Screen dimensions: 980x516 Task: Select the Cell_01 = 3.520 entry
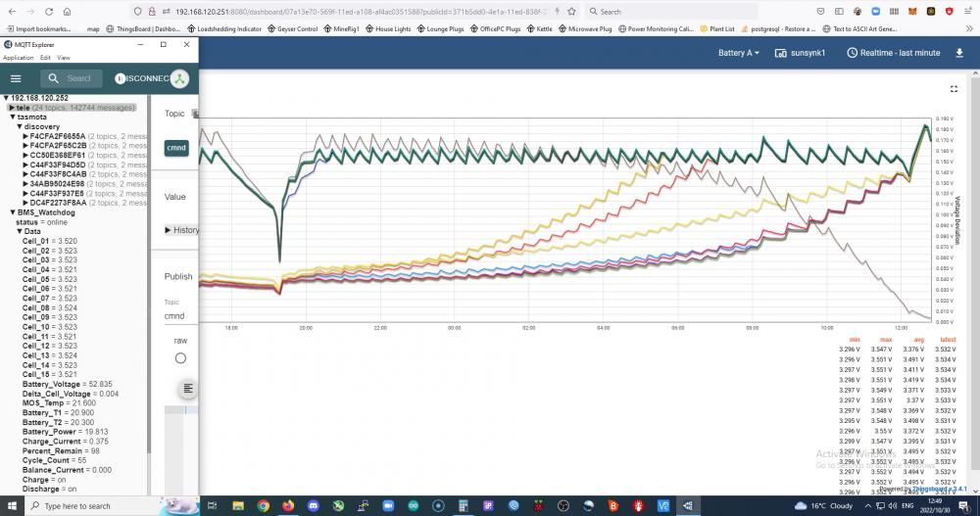50,241
